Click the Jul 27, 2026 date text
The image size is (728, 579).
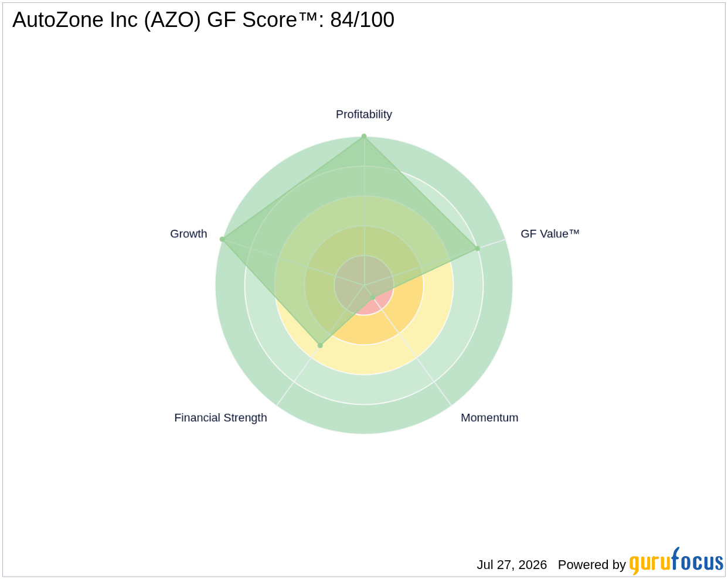click(512, 564)
